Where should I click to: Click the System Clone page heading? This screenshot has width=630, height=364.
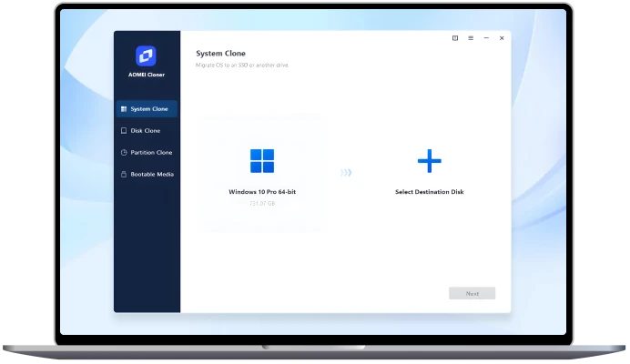point(220,53)
